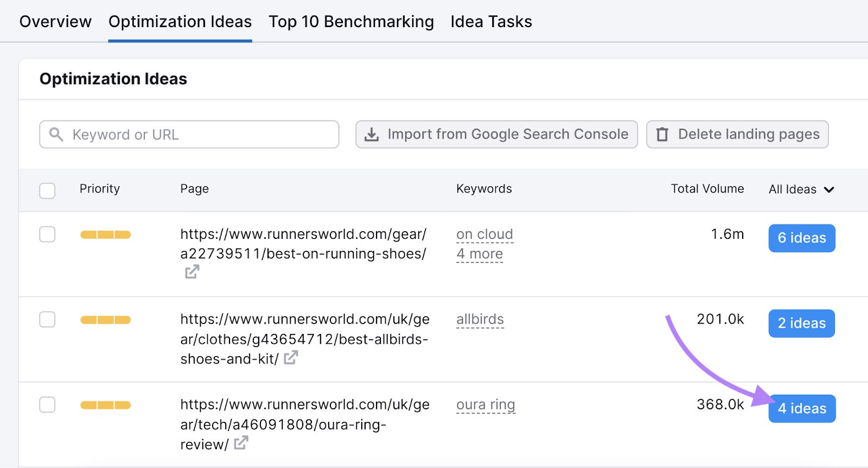Click the download icon on Import button
This screenshot has width=868, height=468.
[372, 134]
